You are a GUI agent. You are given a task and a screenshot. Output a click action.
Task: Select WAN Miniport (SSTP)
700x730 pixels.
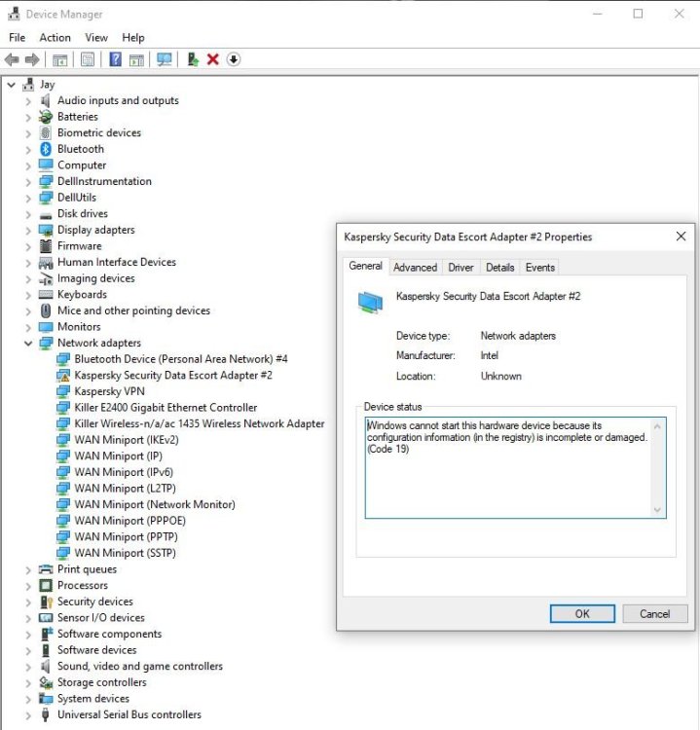[126, 553]
